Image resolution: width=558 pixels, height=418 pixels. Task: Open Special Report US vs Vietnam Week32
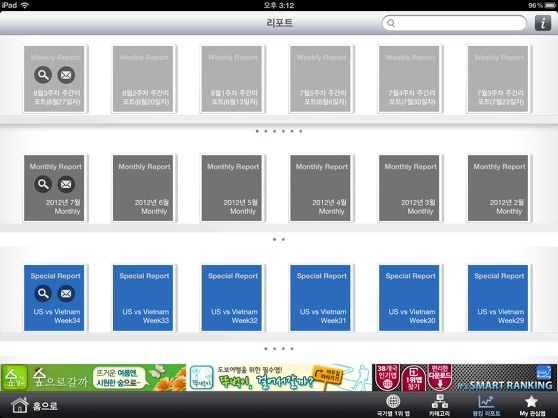pyautogui.click(x=232, y=298)
